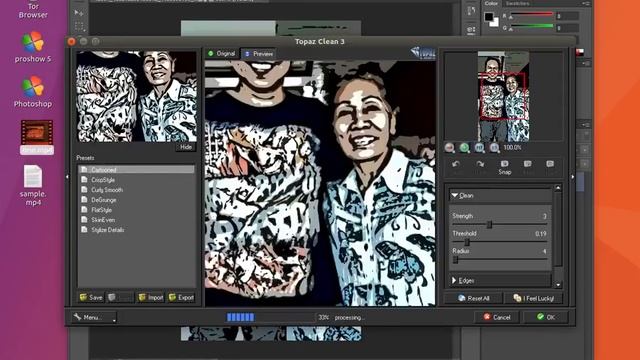Switch to Original view tab

[x=221, y=53]
